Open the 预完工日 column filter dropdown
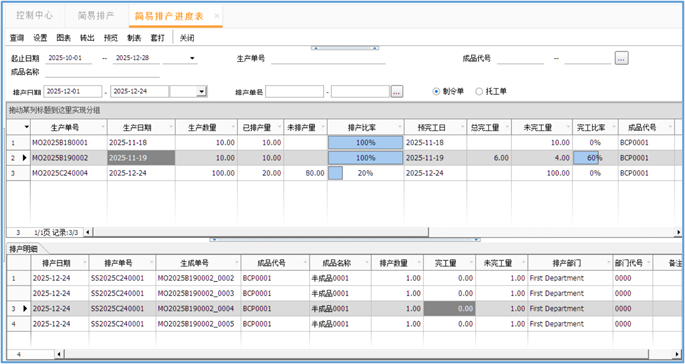685x364 pixels. pos(463,127)
